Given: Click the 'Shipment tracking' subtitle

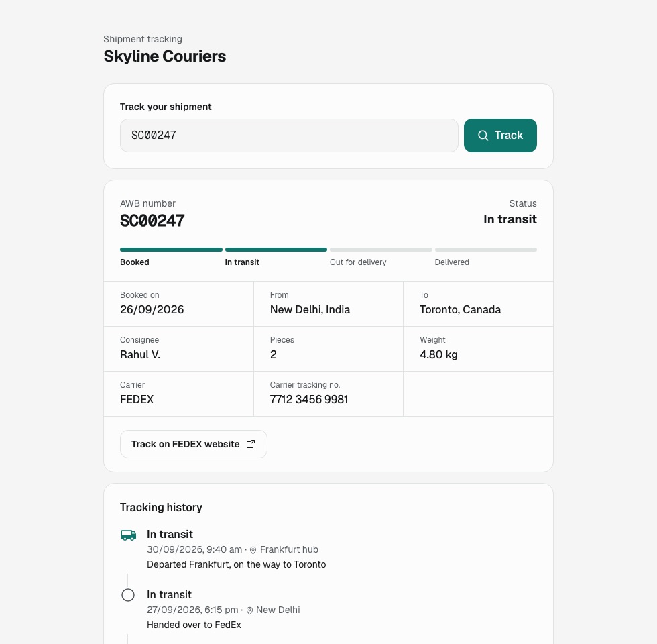Looking at the screenshot, I should pyautogui.click(x=143, y=39).
